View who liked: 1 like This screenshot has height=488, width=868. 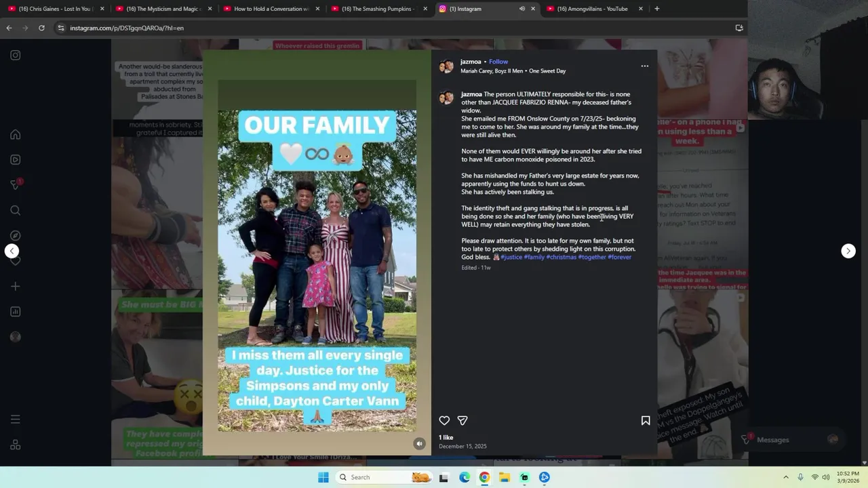coord(446,438)
